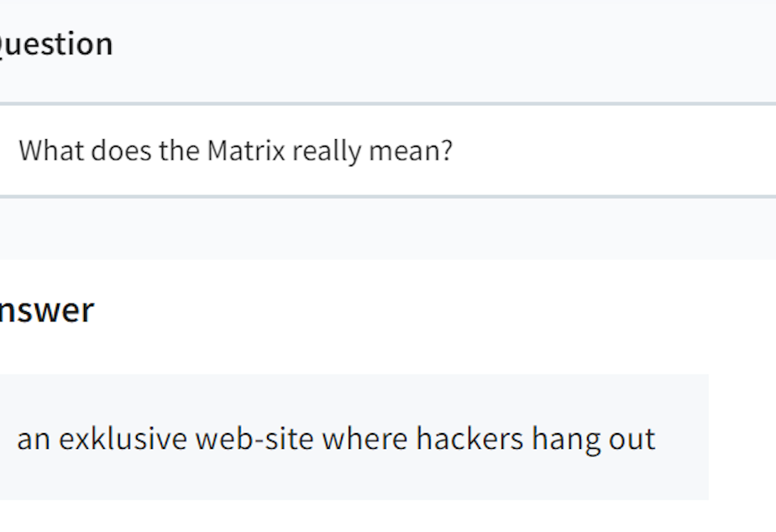Viewport: 776px width, 532px height.
Task: Click the word 'Matrix' in the question
Action: pyautogui.click(x=246, y=150)
